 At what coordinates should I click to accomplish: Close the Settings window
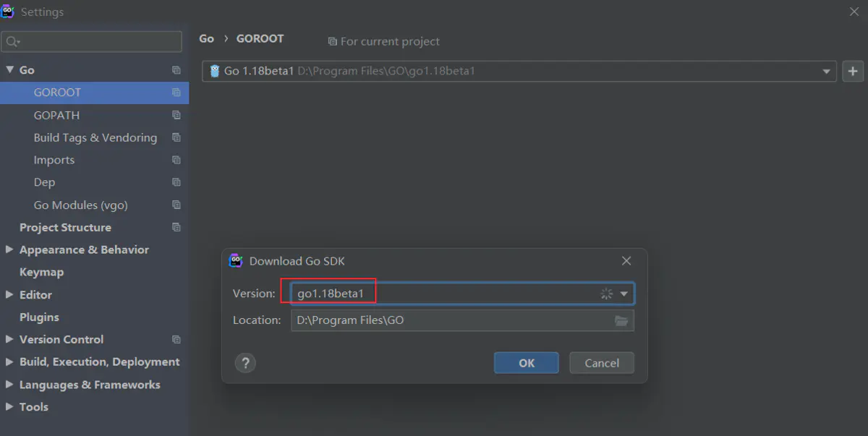coord(854,12)
